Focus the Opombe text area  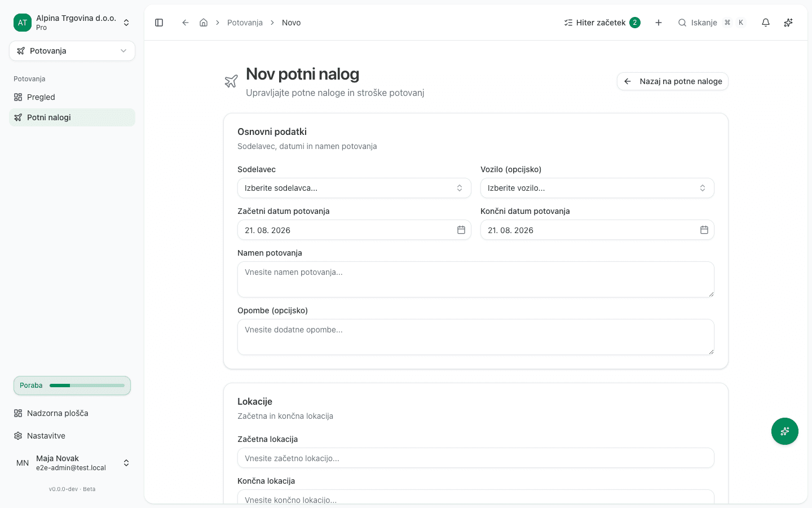coord(476,337)
